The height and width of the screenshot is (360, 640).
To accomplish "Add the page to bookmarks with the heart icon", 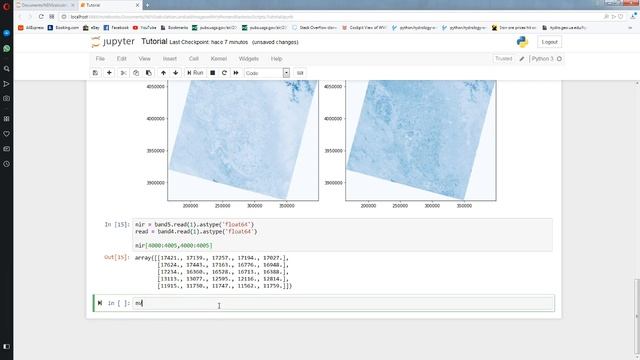I will pos(621,17).
